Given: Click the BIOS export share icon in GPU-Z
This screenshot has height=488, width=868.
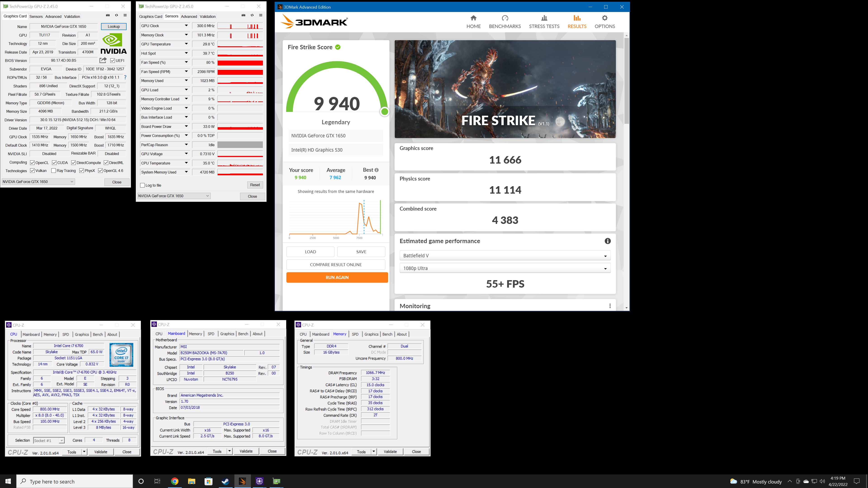Looking at the screenshot, I should click(x=103, y=60).
